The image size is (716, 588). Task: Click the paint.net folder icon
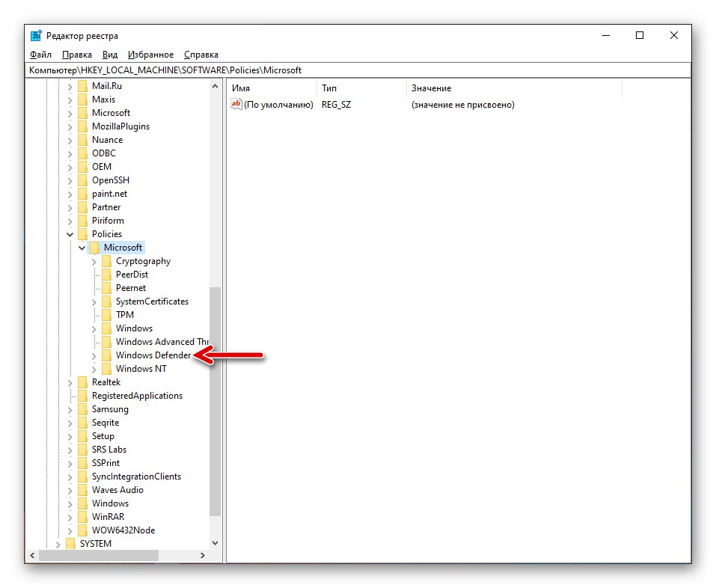click(82, 194)
